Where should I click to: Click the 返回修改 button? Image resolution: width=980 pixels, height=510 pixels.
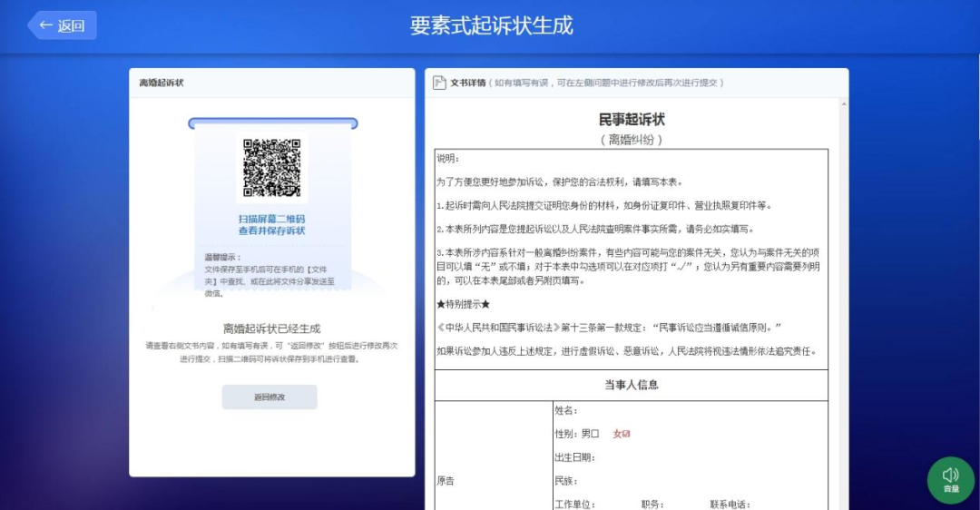click(269, 397)
